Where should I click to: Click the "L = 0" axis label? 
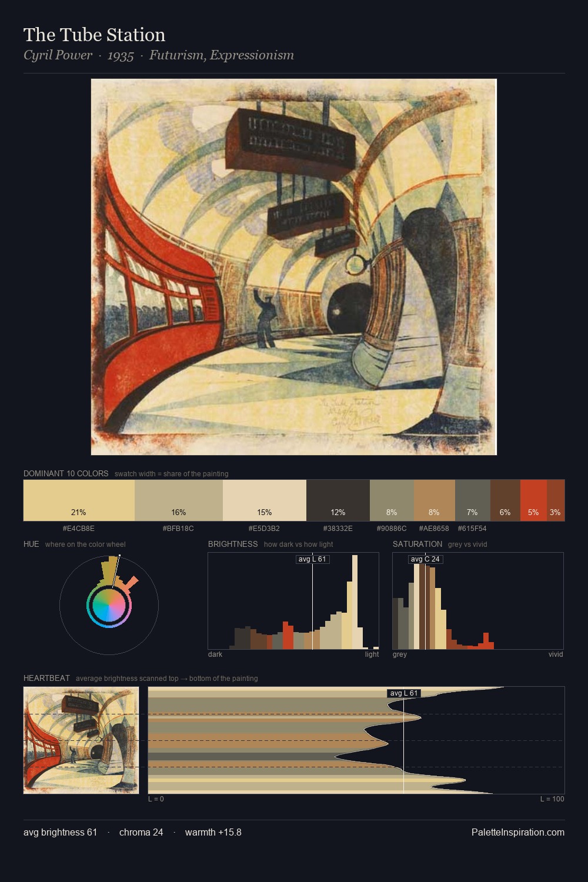156,799
